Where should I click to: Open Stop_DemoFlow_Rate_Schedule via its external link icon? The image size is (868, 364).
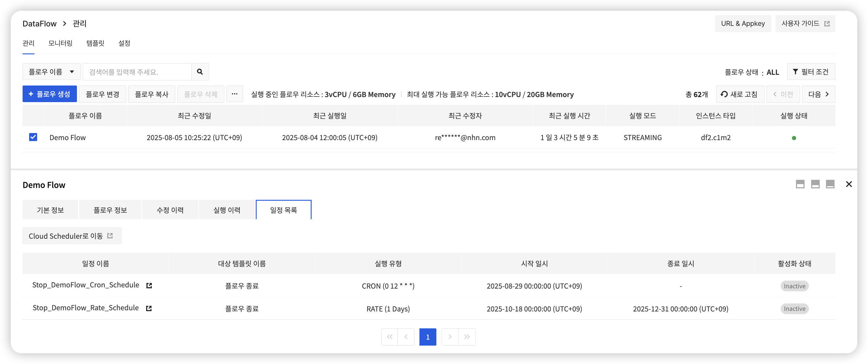tap(149, 308)
